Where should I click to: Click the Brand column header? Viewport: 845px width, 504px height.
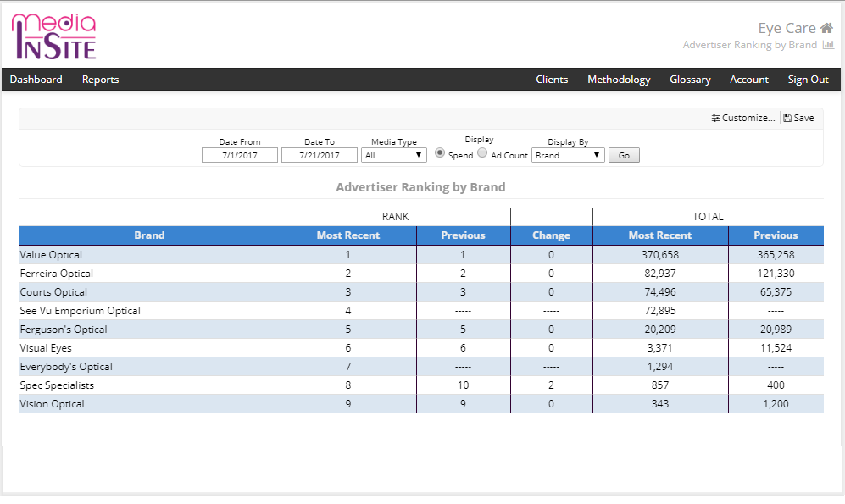[x=150, y=235]
